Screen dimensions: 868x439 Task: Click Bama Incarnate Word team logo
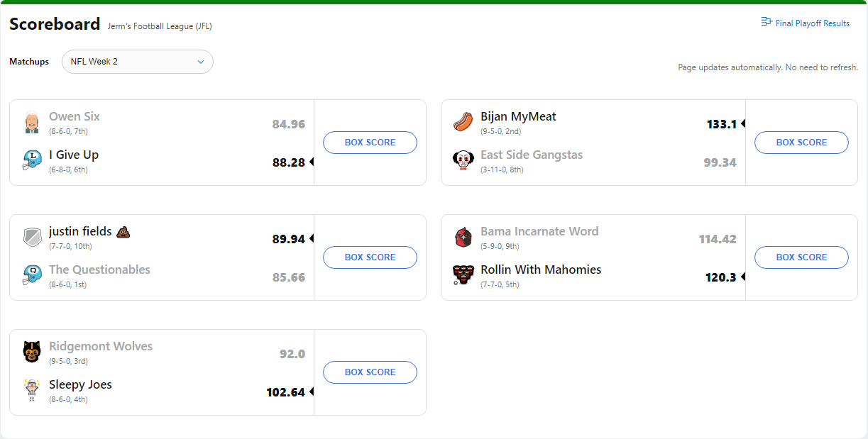point(463,237)
